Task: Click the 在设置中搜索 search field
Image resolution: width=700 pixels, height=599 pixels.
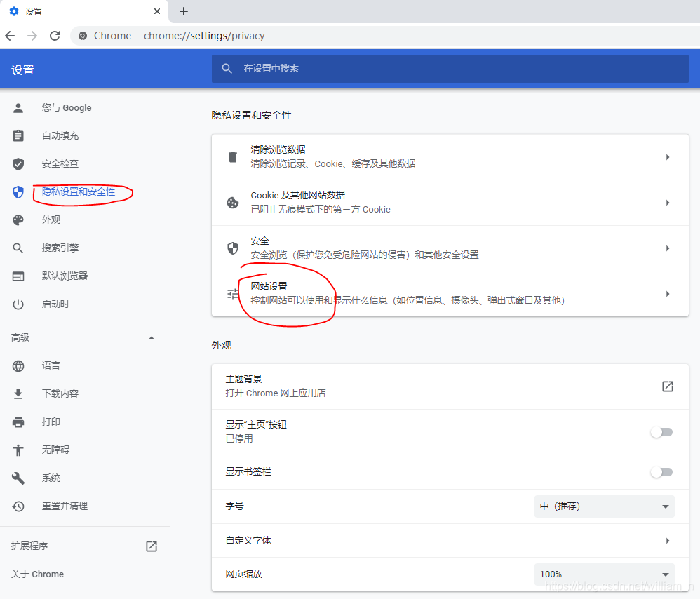Action: point(450,69)
